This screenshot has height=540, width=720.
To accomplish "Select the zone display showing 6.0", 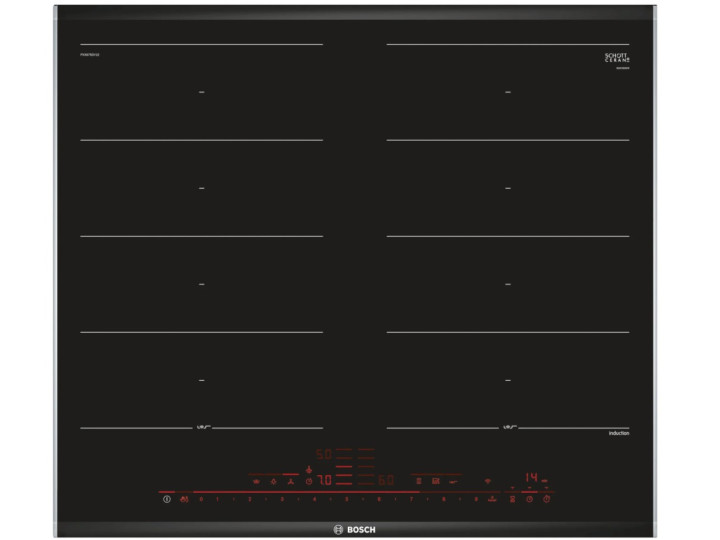I will 386,480.
